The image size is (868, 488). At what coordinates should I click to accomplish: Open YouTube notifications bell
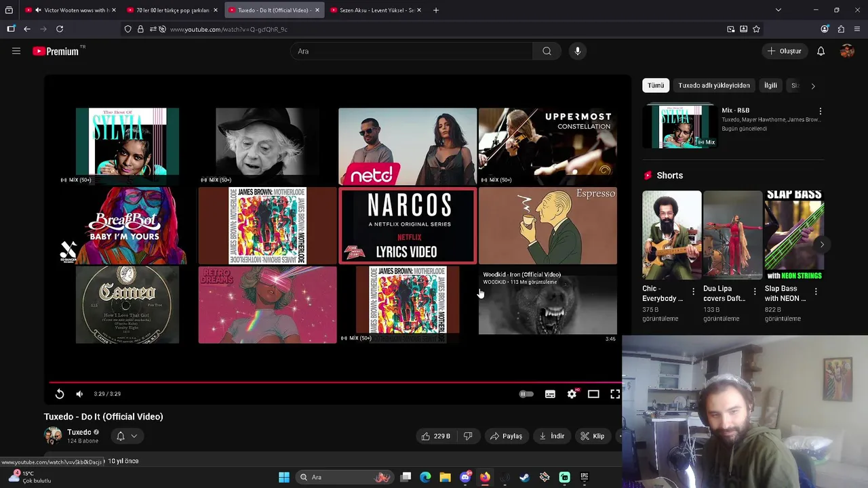point(821,51)
